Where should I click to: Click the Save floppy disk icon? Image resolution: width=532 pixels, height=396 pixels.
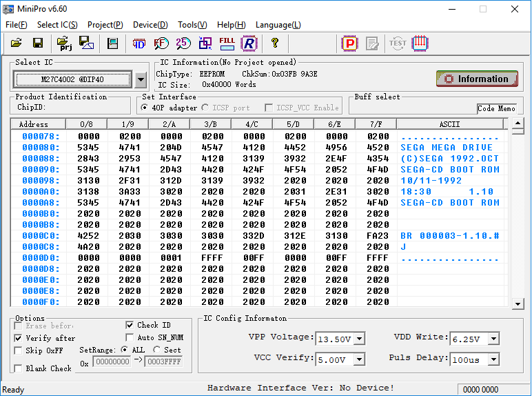pos(38,43)
